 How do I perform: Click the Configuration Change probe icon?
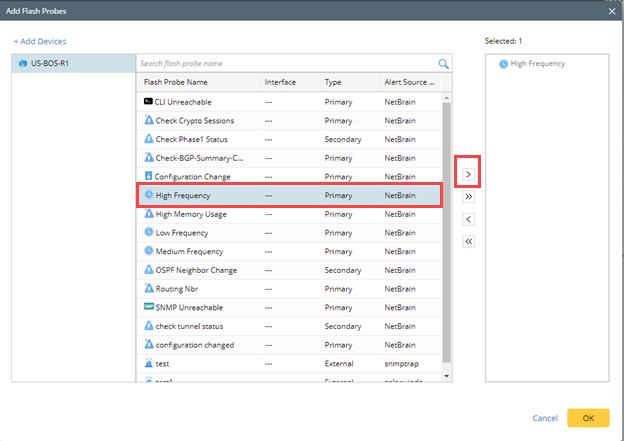(148, 176)
